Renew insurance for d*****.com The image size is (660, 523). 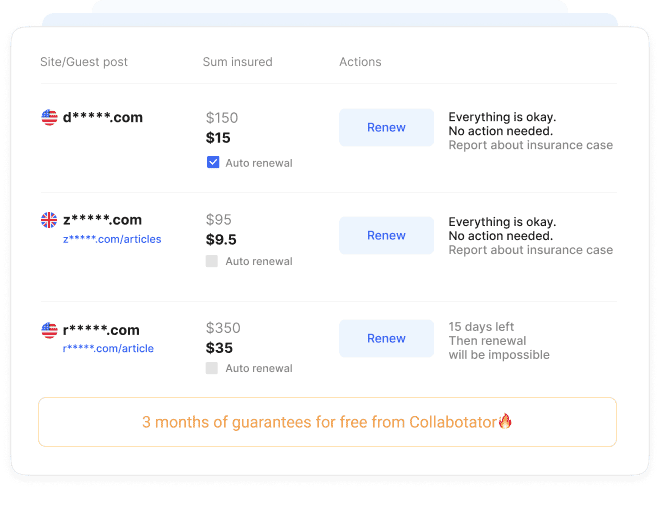point(386,128)
